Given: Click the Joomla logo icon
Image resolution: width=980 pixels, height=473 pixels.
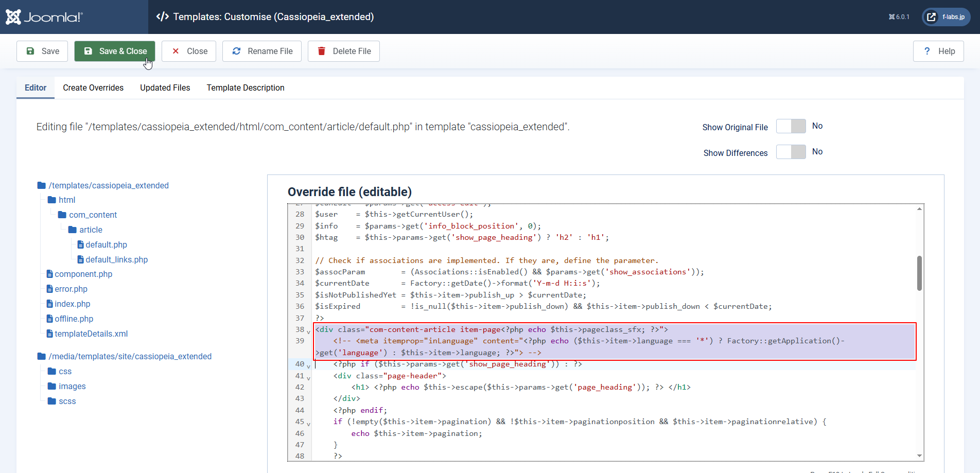Looking at the screenshot, I should [x=13, y=17].
